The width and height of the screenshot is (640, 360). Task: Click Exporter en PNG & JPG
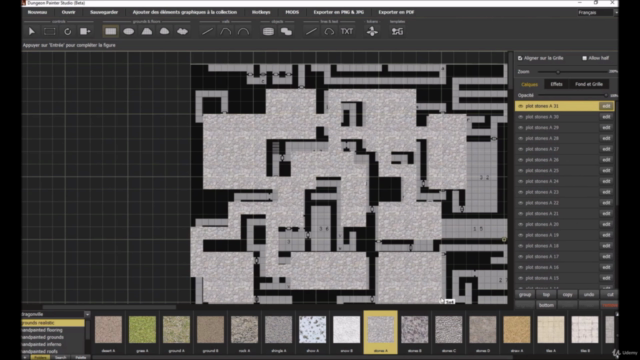pyautogui.click(x=338, y=12)
